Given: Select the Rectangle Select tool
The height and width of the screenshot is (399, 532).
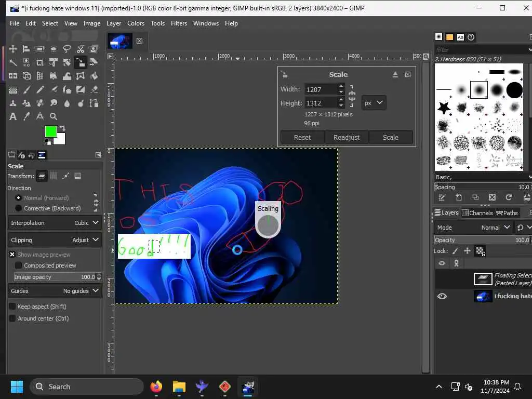Looking at the screenshot, I should pos(39,49).
